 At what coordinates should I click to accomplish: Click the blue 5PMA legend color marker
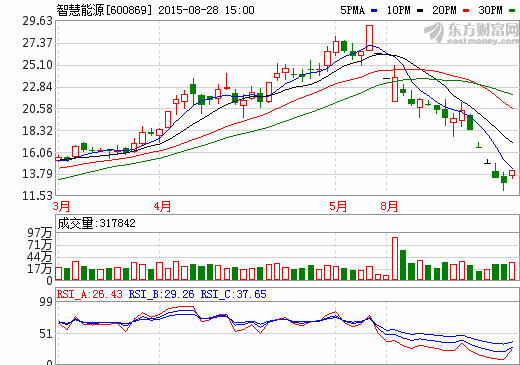tap(374, 11)
